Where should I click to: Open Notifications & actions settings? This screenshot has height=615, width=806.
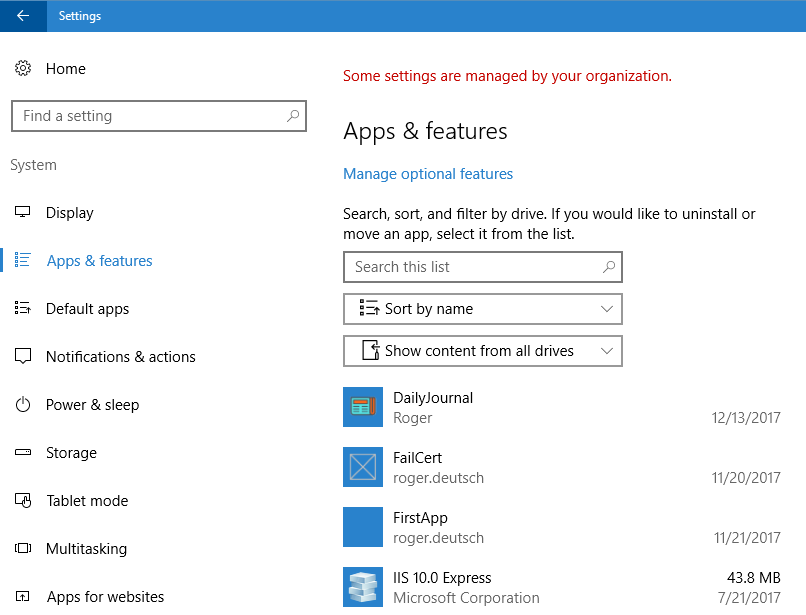(121, 357)
